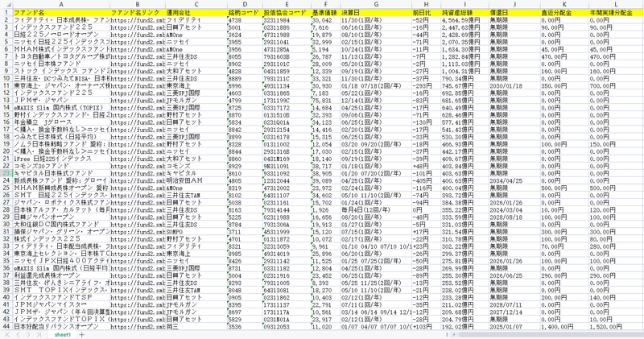Select the cell ＪＰＭジャパンマイスター
644x339 pixels.
tap(61, 304)
